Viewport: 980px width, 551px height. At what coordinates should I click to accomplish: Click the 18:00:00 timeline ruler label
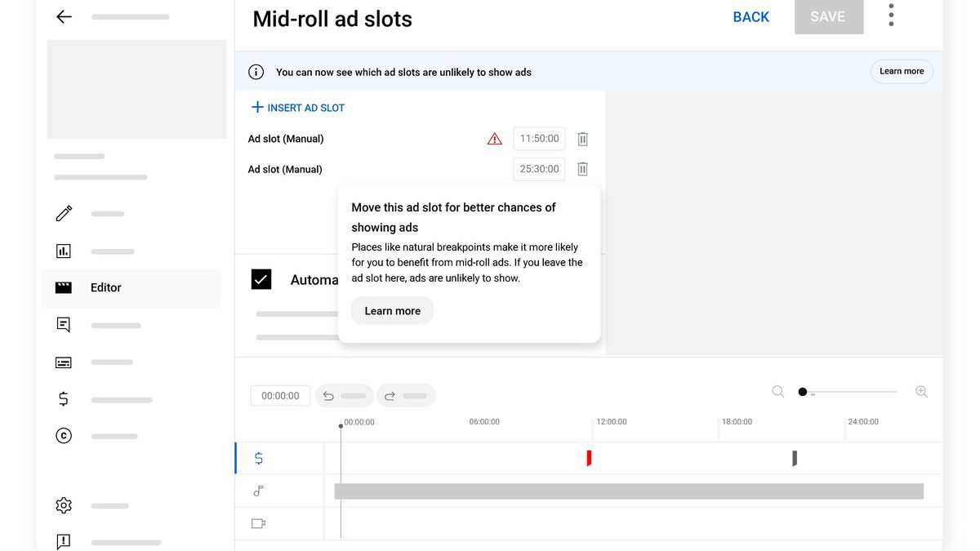[737, 422]
